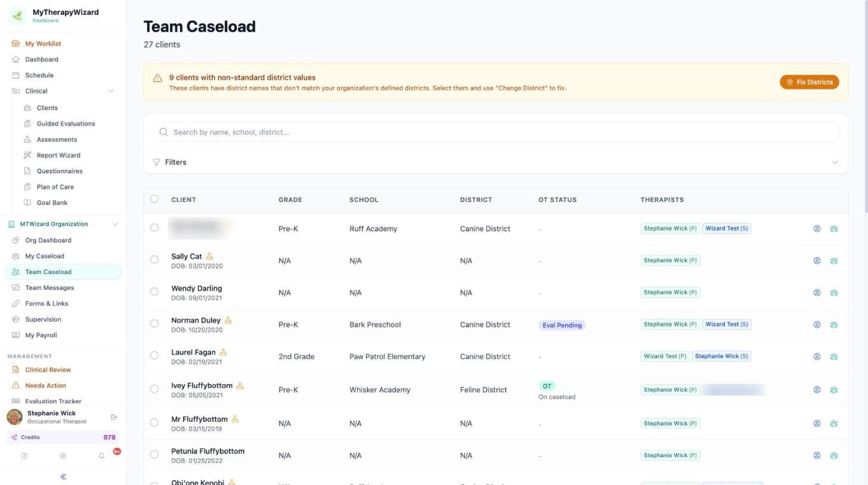Image resolution: width=868 pixels, height=485 pixels.
Task: Click the flask icon next to Norman Duley
Action: (228, 320)
